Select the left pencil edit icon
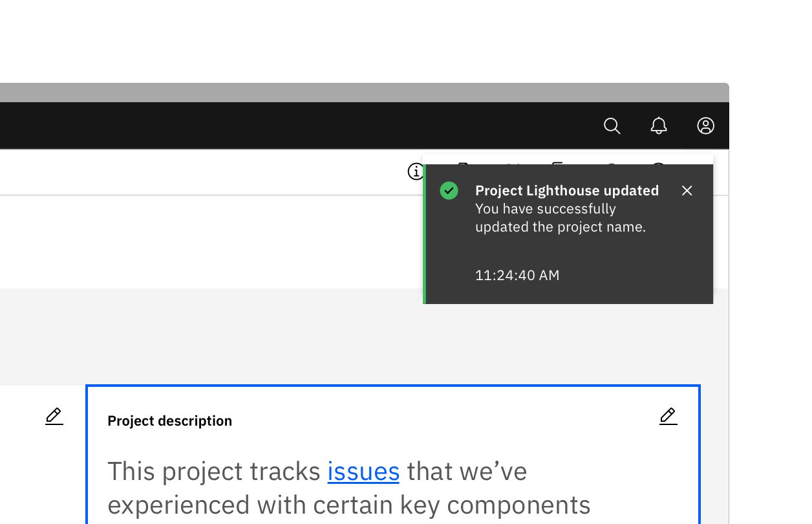 click(54, 416)
